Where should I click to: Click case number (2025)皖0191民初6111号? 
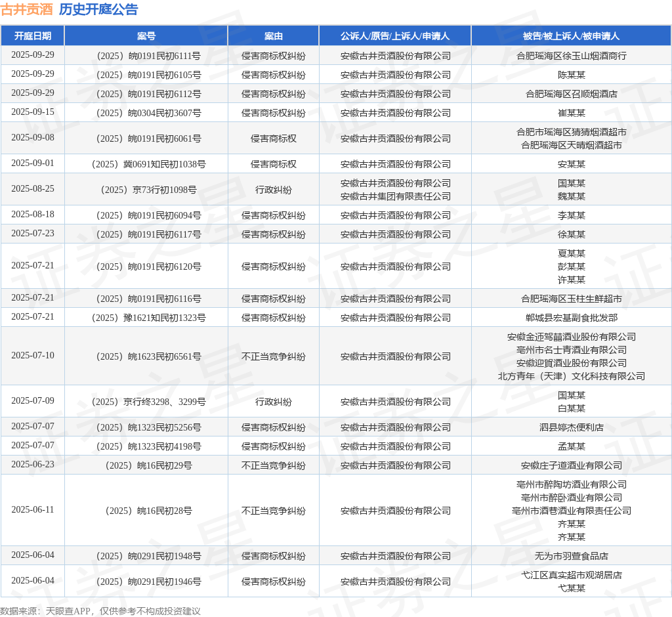149,56
